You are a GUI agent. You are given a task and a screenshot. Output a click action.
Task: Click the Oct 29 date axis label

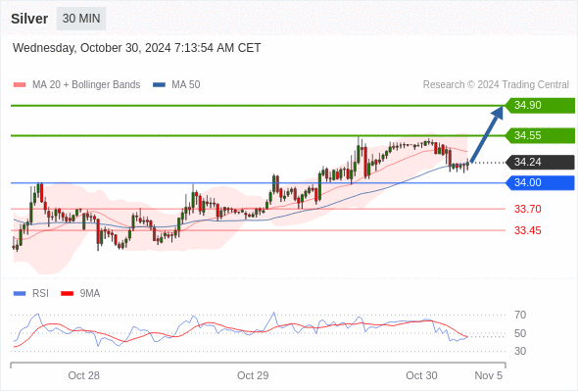point(253,375)
